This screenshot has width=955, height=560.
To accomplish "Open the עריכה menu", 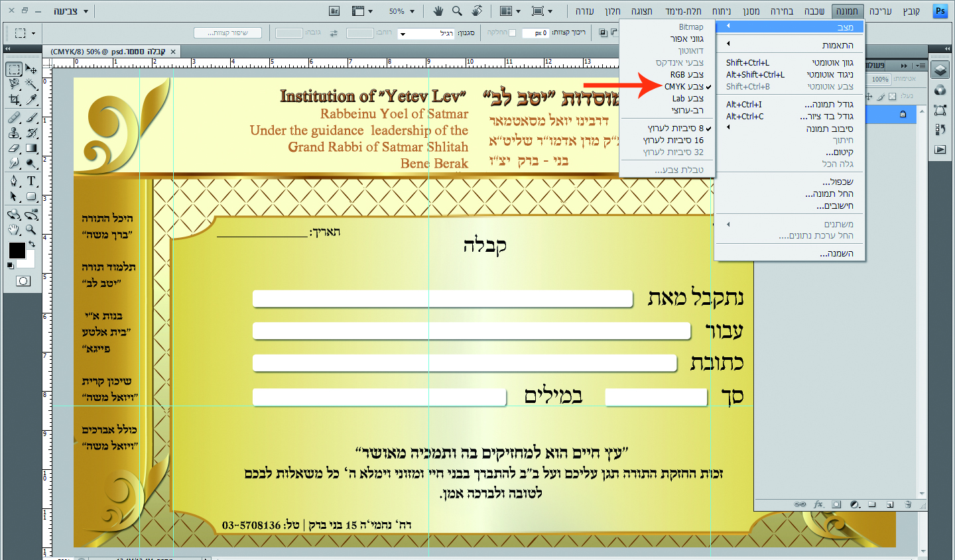I will tap(880, 11).
